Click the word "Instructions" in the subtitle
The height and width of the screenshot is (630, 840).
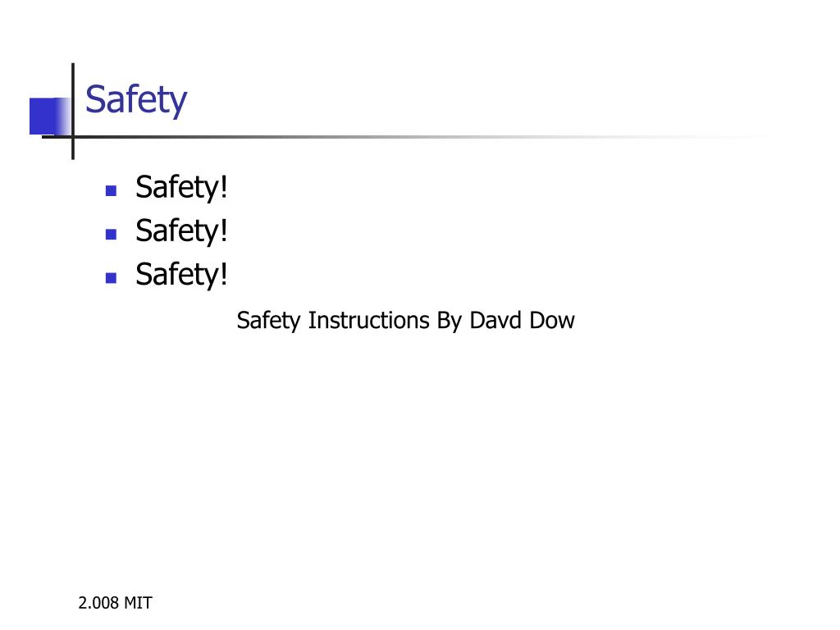(x=368, y=321)
